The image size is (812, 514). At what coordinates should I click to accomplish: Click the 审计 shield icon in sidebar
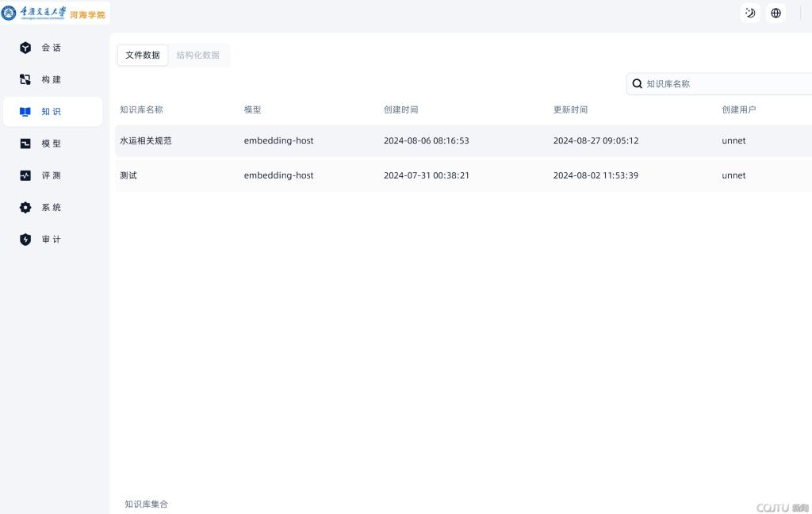[x=25, y=240]
